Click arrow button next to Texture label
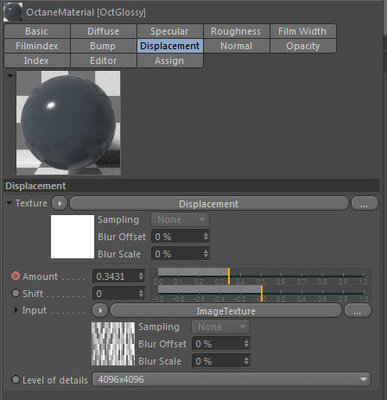Viewport: 387px width, 400px height. click(x=60, y=203)
